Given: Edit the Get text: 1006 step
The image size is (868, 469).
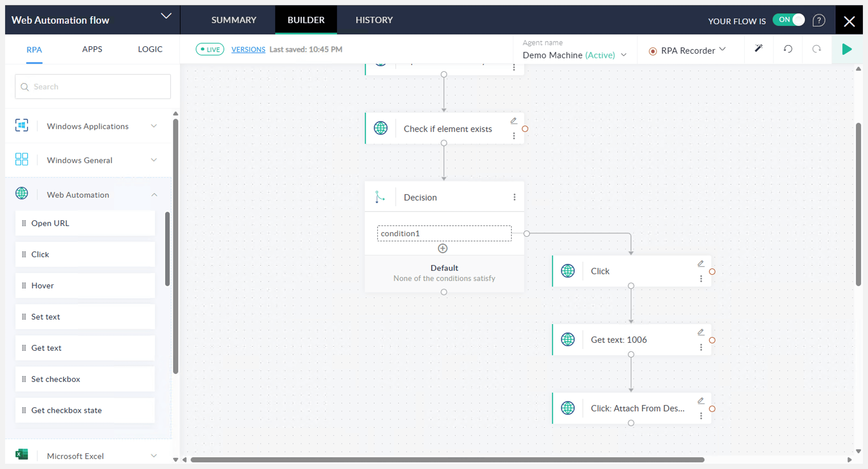Looking at the screenshot, I should [x=700, y=332].
